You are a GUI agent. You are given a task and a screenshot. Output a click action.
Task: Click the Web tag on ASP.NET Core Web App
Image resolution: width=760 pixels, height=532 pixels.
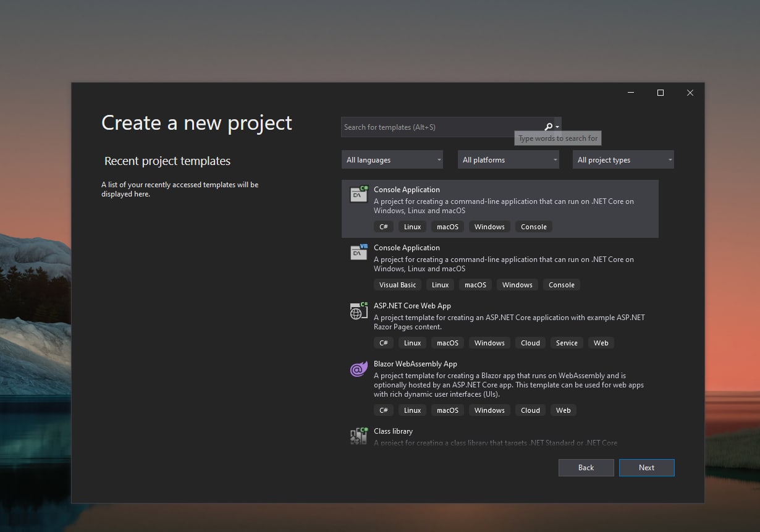pyautogui.click(x=601, y=342)
